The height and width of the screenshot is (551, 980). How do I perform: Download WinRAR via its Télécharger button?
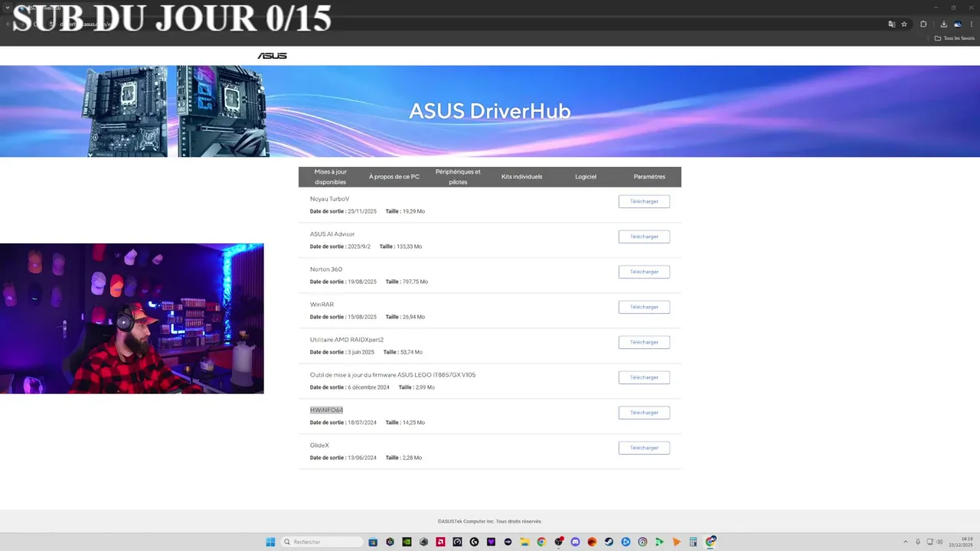pyautogui.click(x=644, y=307)
